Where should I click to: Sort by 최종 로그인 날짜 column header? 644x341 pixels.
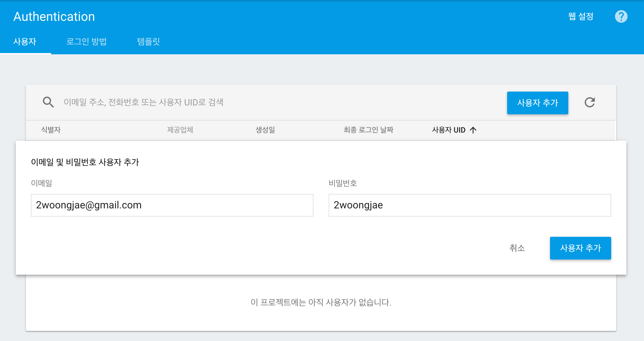click(368, 130)
